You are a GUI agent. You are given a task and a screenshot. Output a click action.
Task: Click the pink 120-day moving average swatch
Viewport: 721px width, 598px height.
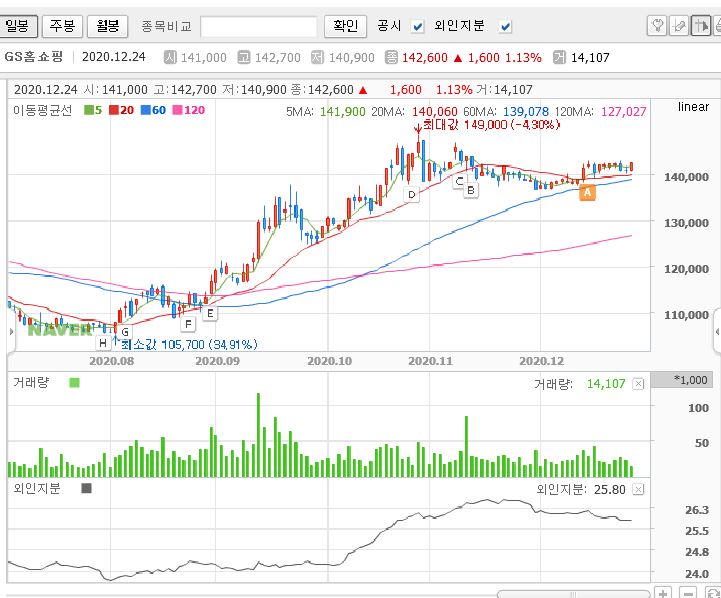[x=177, y=110]
